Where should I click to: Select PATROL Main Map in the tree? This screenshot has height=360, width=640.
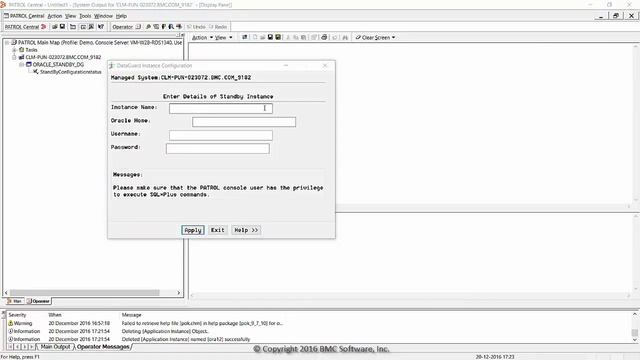100,42
